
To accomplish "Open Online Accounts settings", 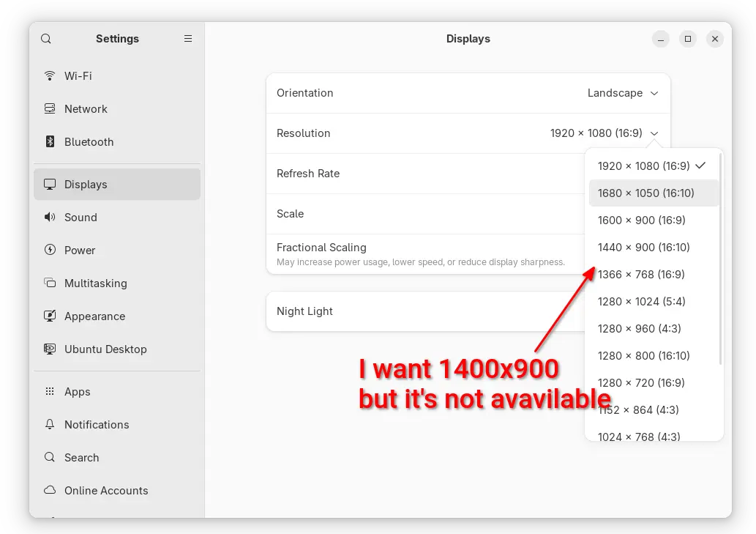I will (117, 490).
